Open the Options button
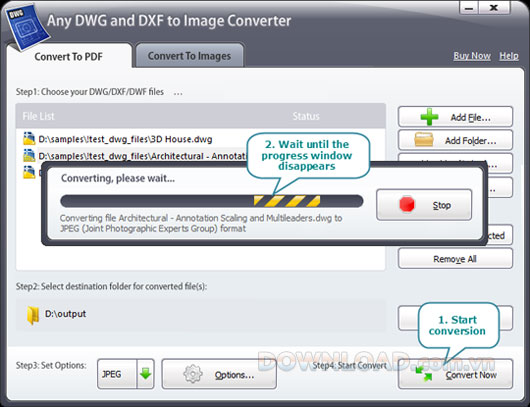Image resolution: width=530 pixels, height=407 pixels. click(219, 374)
